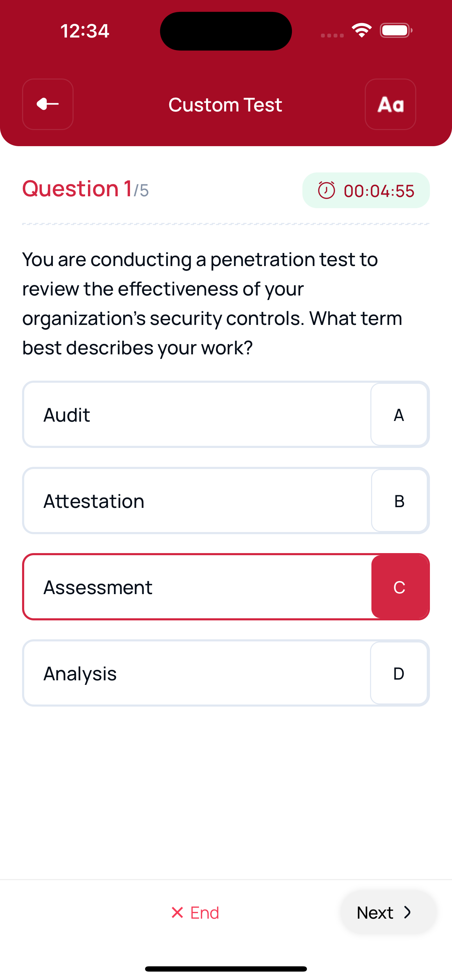Tap the letter D answer badge
The image size is (452, 980).
(x=399, y=673)
